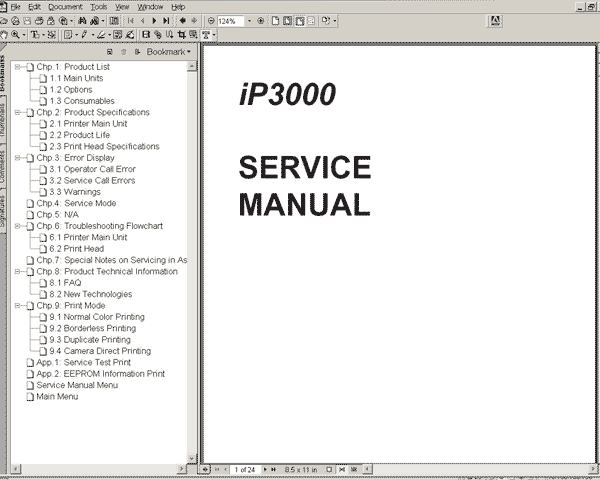600x480 pixels.
Task: Open the Document menu
Action: pos(65,7)
